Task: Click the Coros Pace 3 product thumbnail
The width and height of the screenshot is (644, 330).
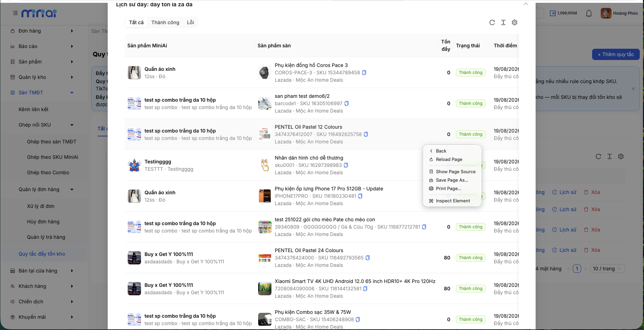Action: pyautogui.click(x=264, y=73)
